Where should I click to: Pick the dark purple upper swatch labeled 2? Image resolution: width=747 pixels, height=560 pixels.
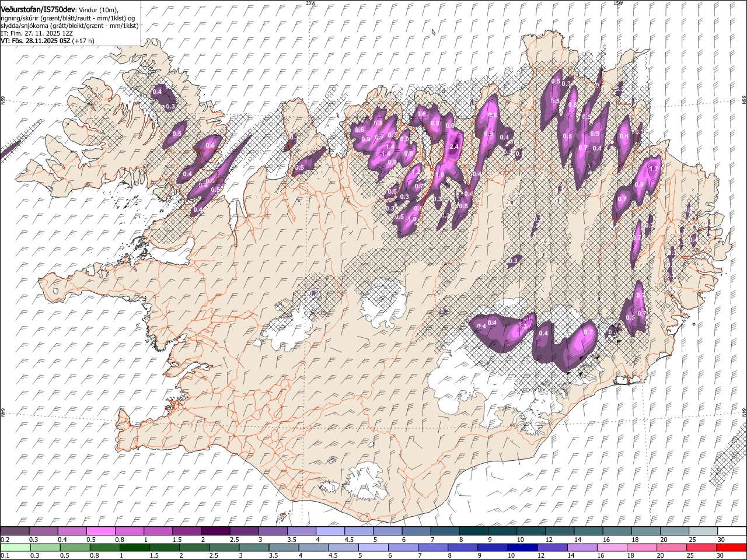[x=215, y=531]
